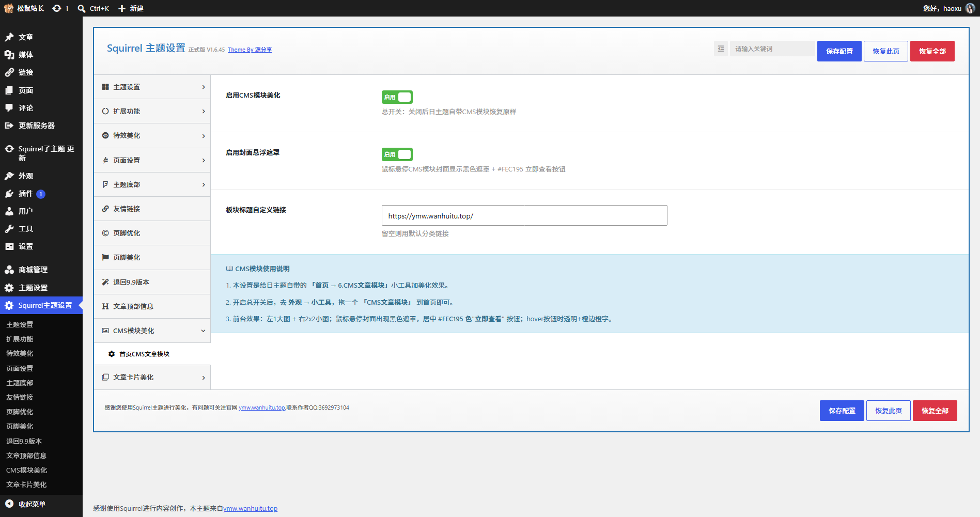Expand the 扩展功能 panel section
The height and width of the screenshot is (517, 980).
pyautogui.click(x=152, y=111)
